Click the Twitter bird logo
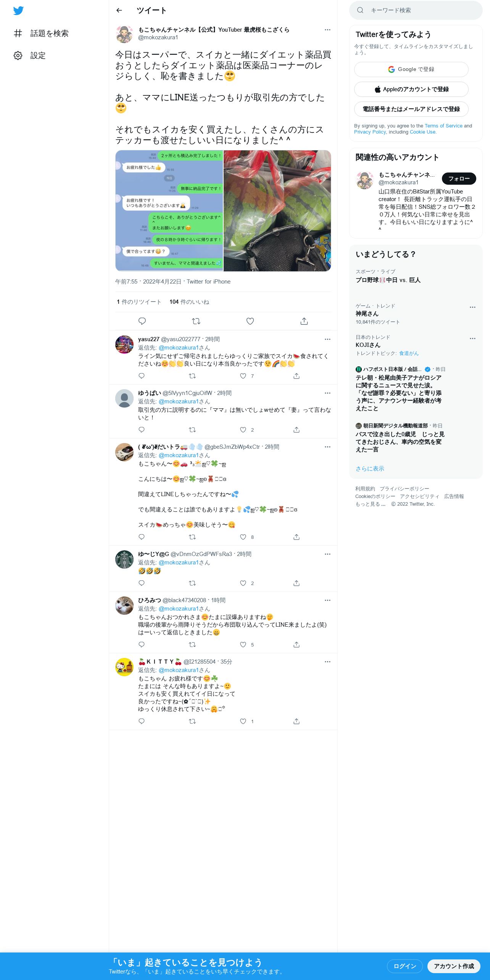 tap(18, 11)
